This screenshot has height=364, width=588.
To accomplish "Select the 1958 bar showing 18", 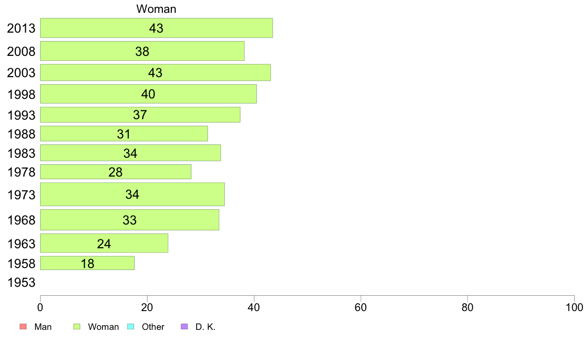I will pyautogui.click(x=87, y=263).
